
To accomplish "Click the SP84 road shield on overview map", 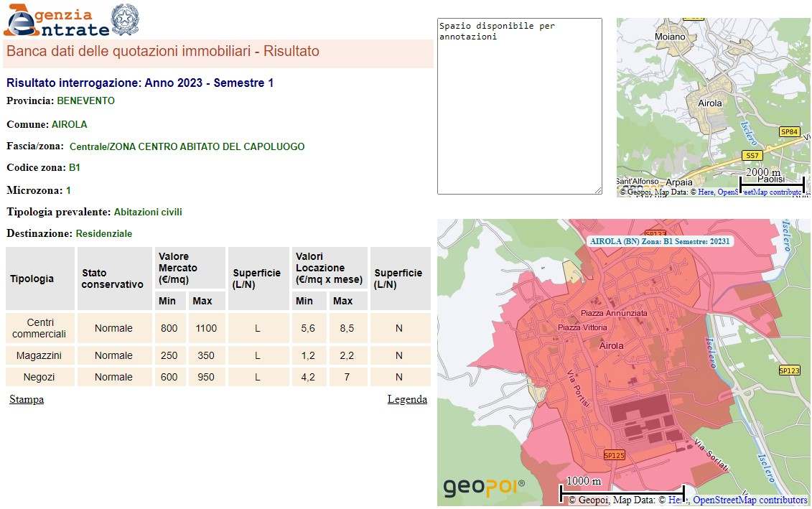I will pos(789,132).
